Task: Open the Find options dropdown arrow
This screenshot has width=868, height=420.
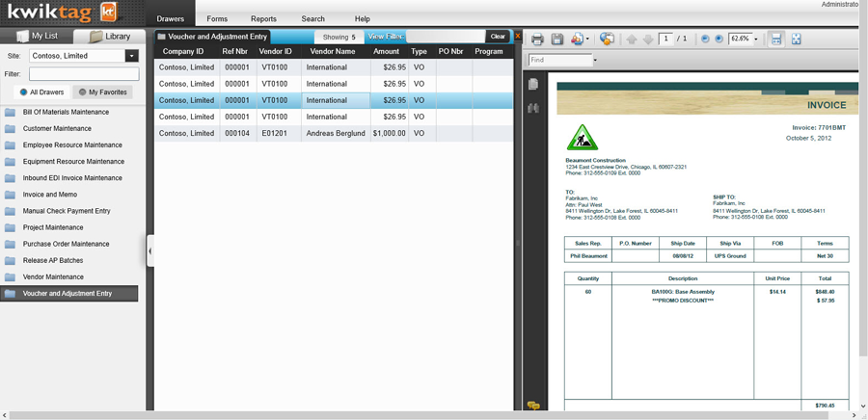Action: tap(596, 60)
